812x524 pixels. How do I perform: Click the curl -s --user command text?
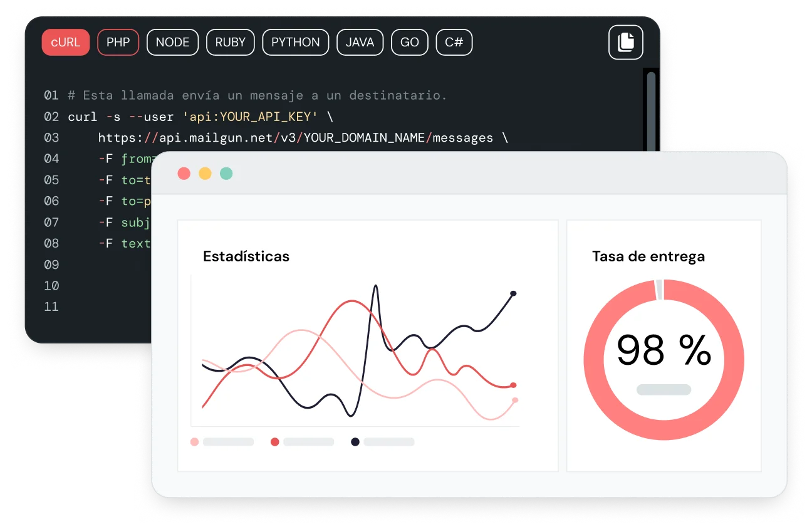[121, 117]
